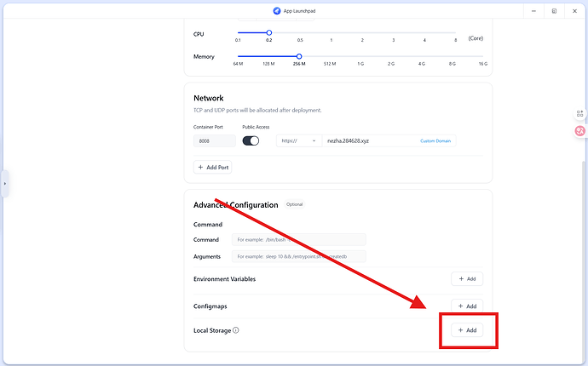Focus the Arguments input field
588x366 pixels.
299,256
